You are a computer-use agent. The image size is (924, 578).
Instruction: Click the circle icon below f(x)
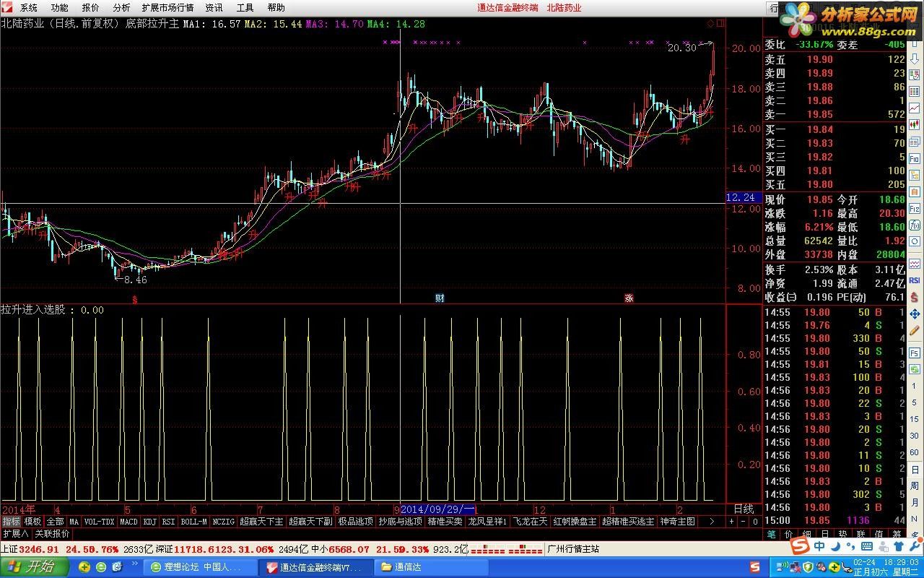pyautogui.click(x=915, y=241)
